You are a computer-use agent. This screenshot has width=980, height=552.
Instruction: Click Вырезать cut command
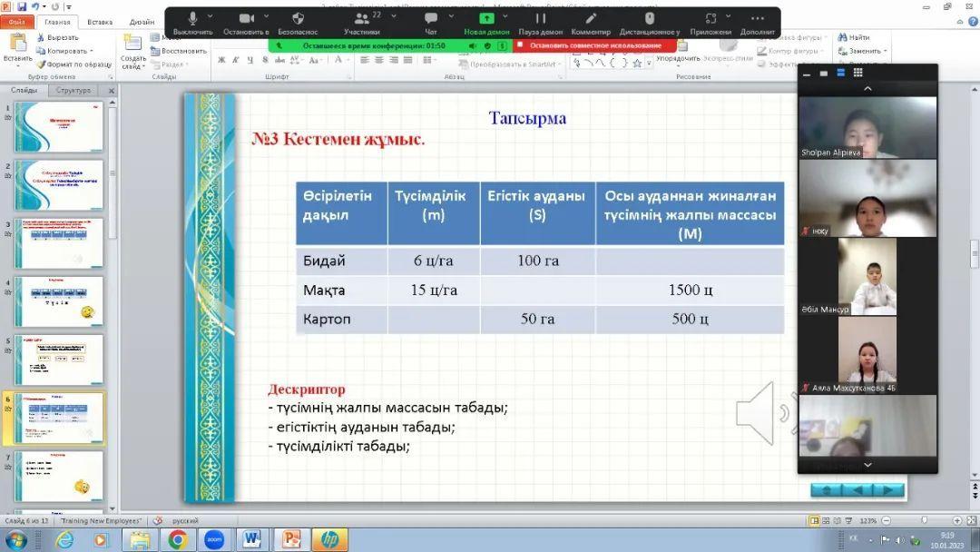point(58,37)
